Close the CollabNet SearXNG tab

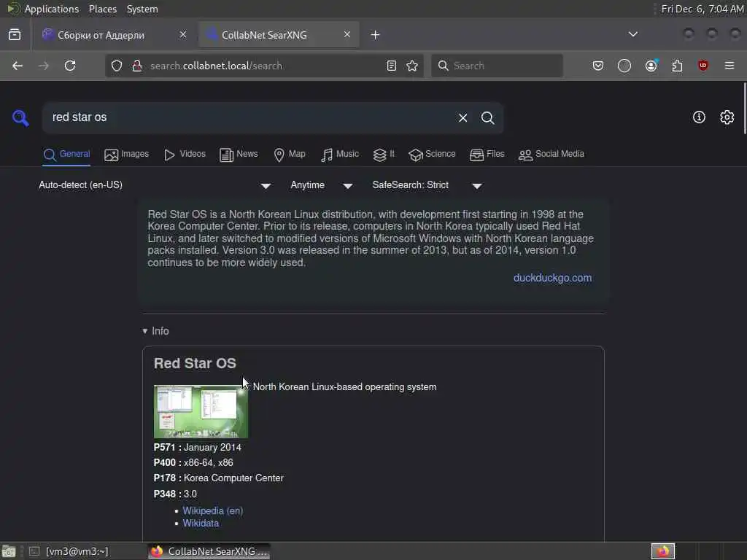(x=347, y=34)
